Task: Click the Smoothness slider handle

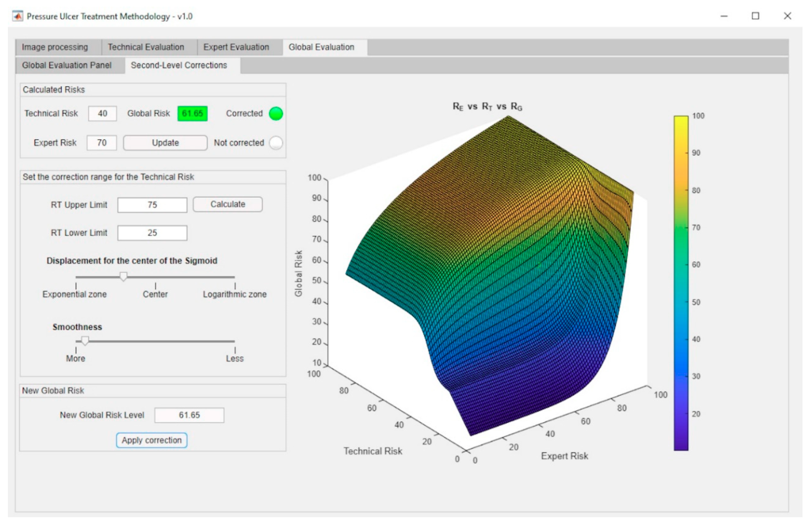Action: (x=85, y=341)
